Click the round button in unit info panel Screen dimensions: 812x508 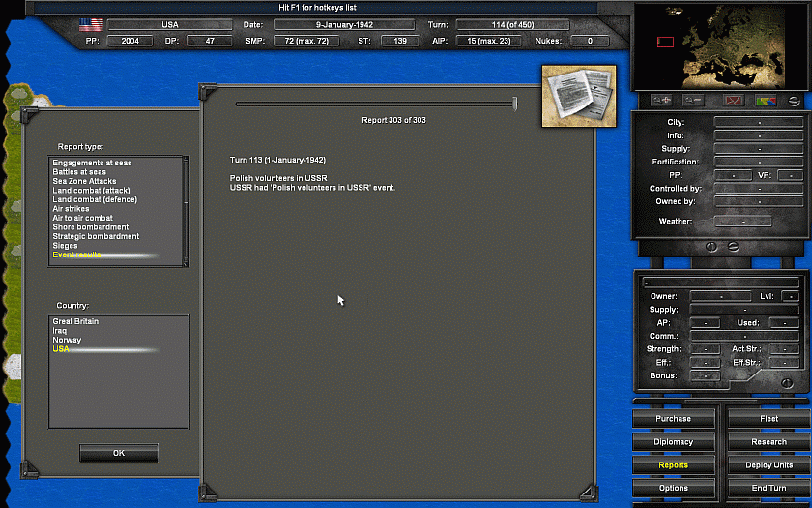[x=787, y=383]
